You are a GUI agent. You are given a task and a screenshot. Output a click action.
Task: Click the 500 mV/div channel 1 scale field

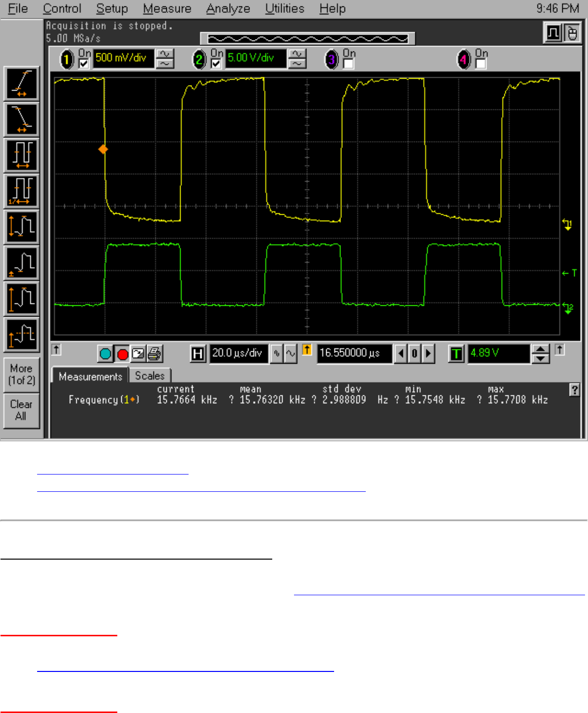pyautogui.click(x=123, y=58)
